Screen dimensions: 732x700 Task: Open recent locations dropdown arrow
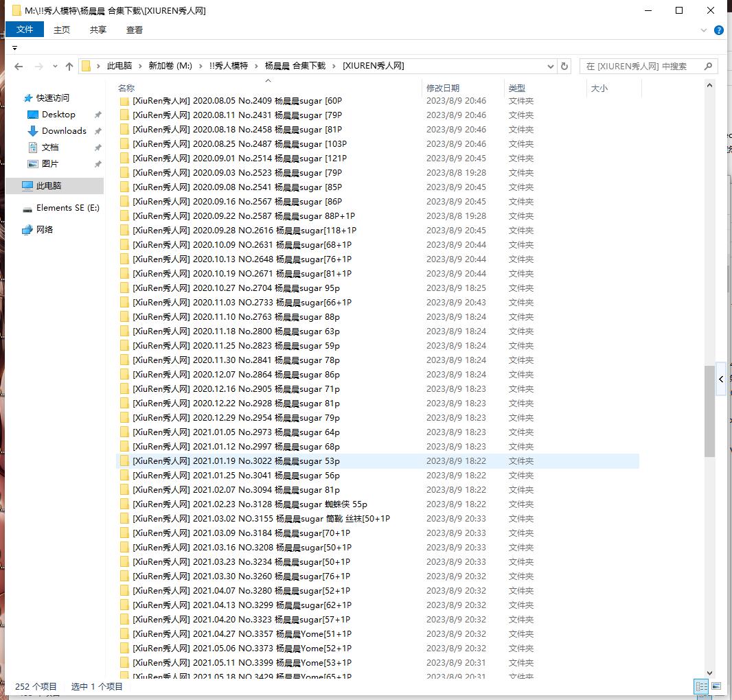[x=55, y=67]
